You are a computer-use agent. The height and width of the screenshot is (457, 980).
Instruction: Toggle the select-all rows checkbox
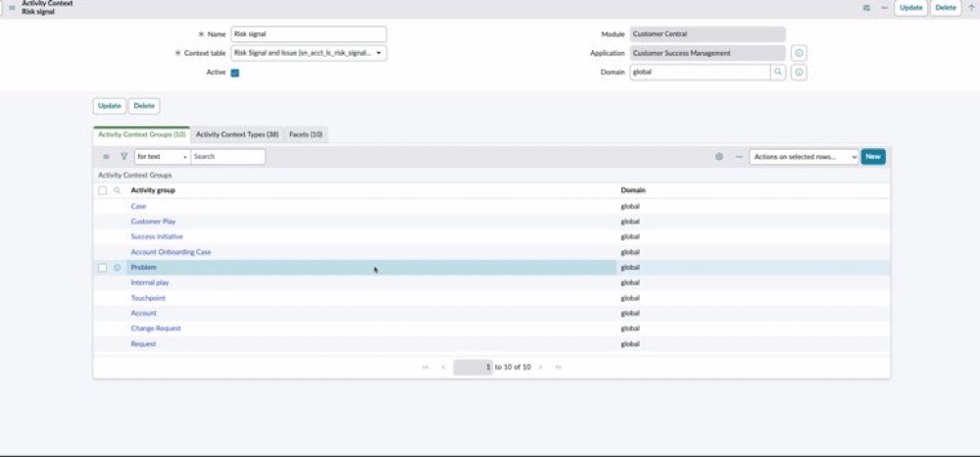pyautogui.click(x=103, y=190)
